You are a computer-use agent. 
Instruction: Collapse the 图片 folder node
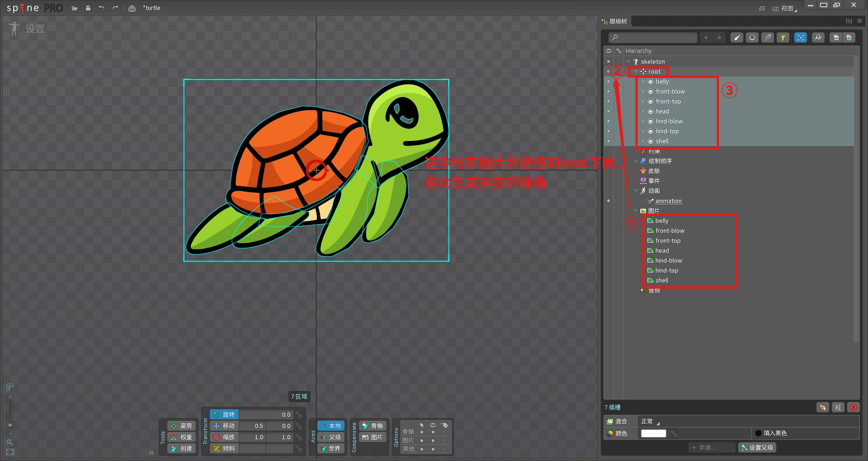(x=636, y=211)
